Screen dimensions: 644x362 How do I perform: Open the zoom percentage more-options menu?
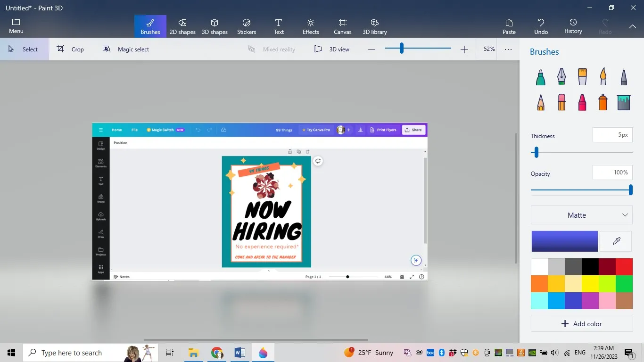coord(508,49)
